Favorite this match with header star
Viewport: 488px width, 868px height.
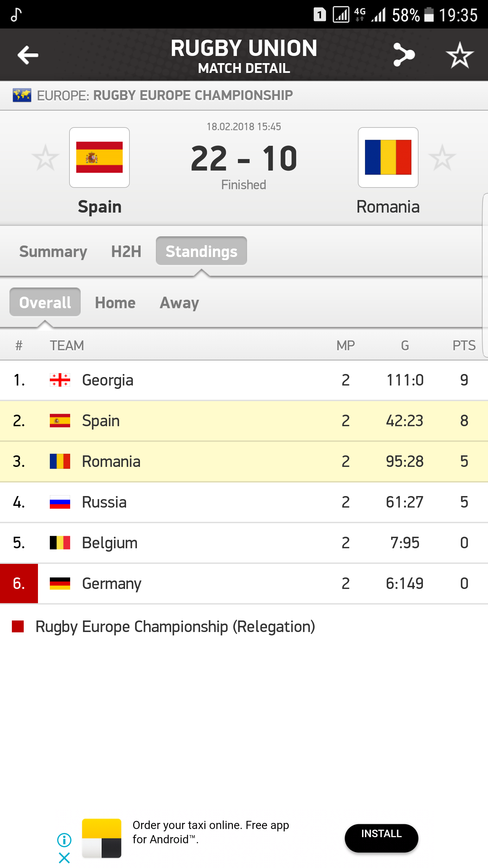pos(460,55)
